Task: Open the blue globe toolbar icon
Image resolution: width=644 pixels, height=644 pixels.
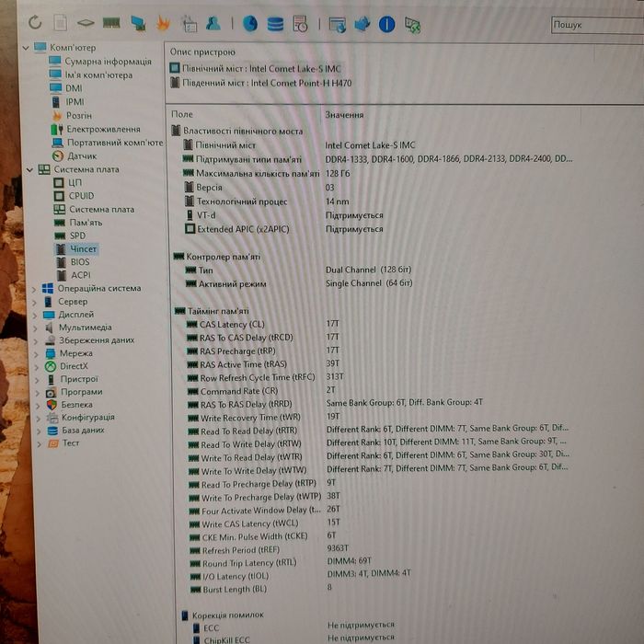Action: tap(249, 24)
